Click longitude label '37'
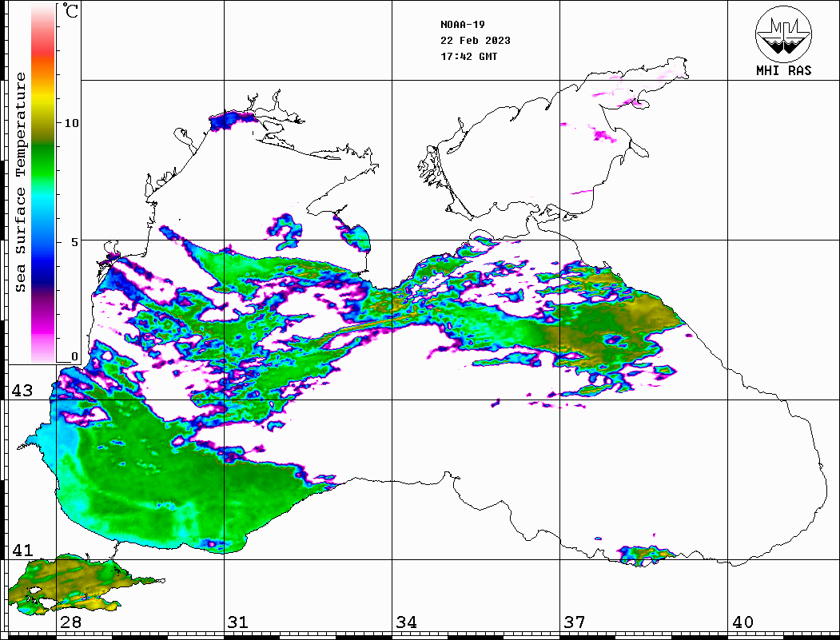The height and width of the screenshot is (640, 840). [x=575, y=622]
